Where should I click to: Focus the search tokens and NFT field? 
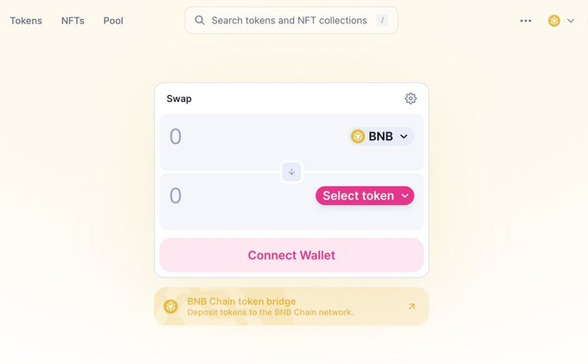pyautogui.click(x=291, y=20)
